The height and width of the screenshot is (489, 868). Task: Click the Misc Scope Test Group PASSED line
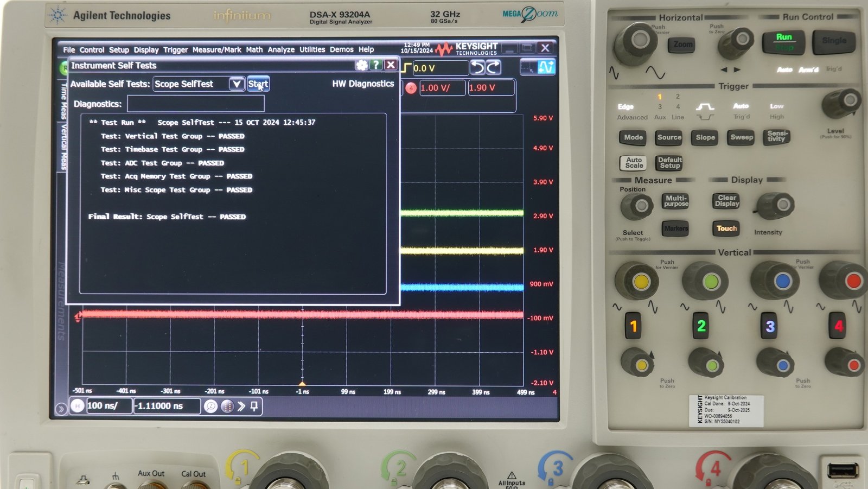pyautogui.click(x=176, y=190)
